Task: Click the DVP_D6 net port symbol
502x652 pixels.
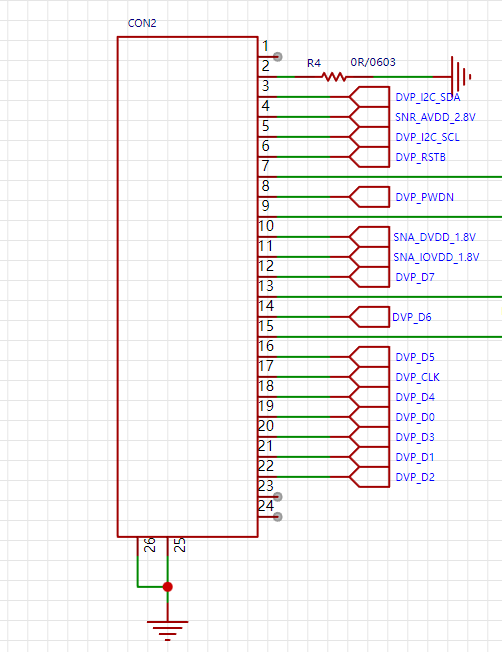Action: pos(369,317)
